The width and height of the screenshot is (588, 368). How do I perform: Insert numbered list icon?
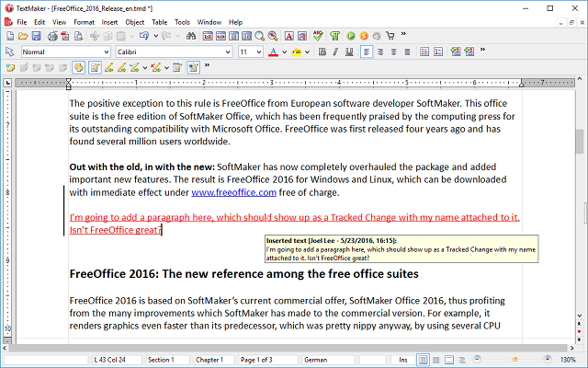tap(437, 52)
